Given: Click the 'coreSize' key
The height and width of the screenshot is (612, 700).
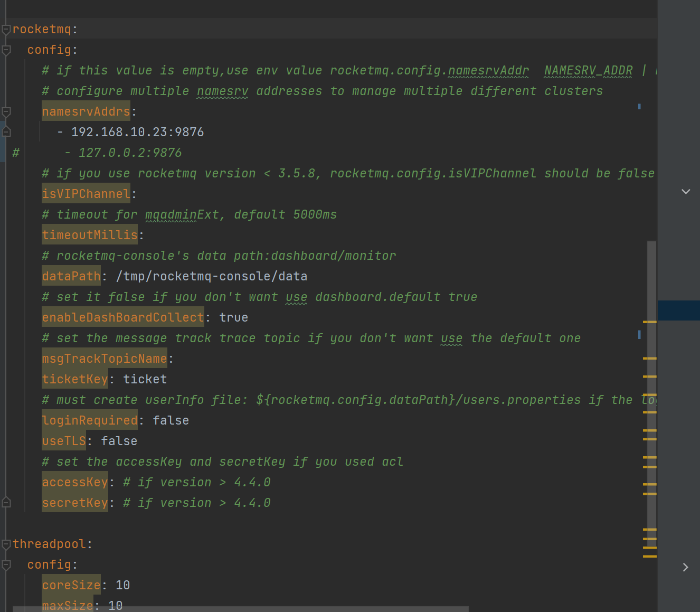Looking at the screenshot, I should pos(71,585).
